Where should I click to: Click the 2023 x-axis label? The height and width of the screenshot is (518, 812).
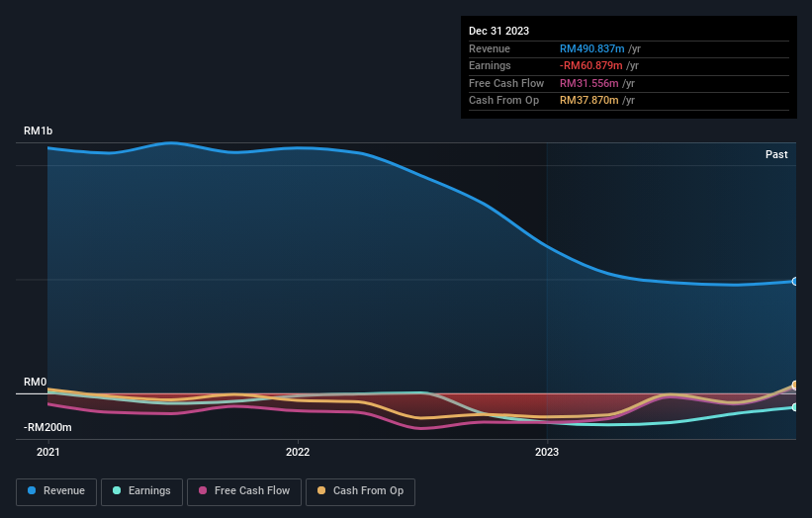(x=547, y=453)
